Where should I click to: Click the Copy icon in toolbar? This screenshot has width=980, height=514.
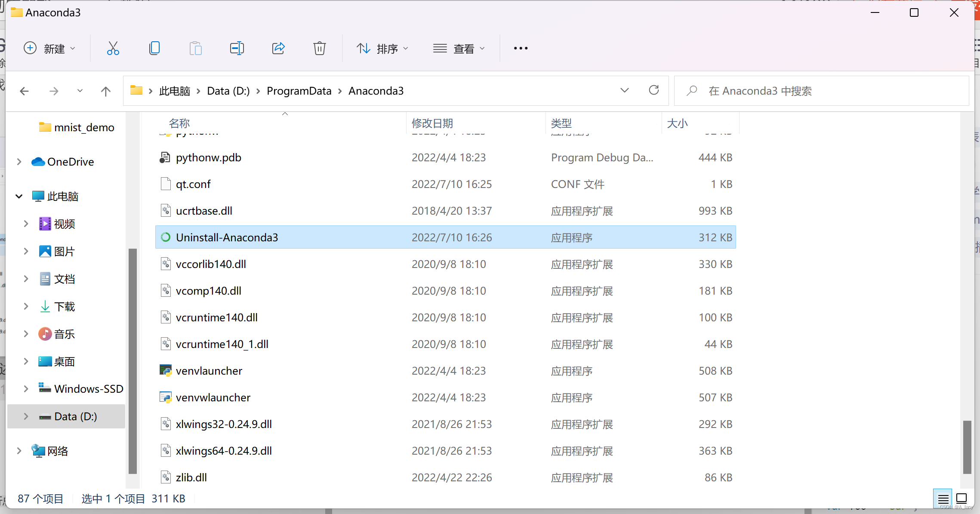click(154, 48)
